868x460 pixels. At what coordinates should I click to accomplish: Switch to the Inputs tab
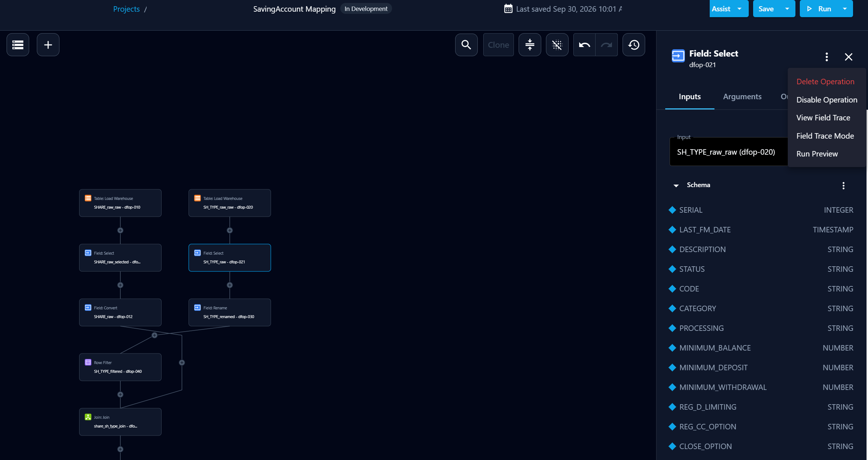pos(690,97)
